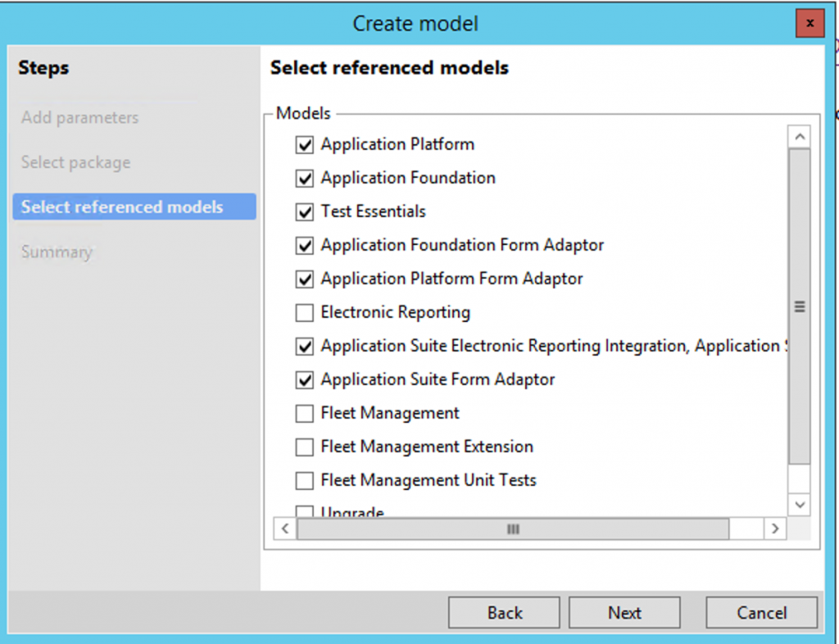Cancel the Create model wizard
Viewport: 839px width, 644px height.
point(761,612)
